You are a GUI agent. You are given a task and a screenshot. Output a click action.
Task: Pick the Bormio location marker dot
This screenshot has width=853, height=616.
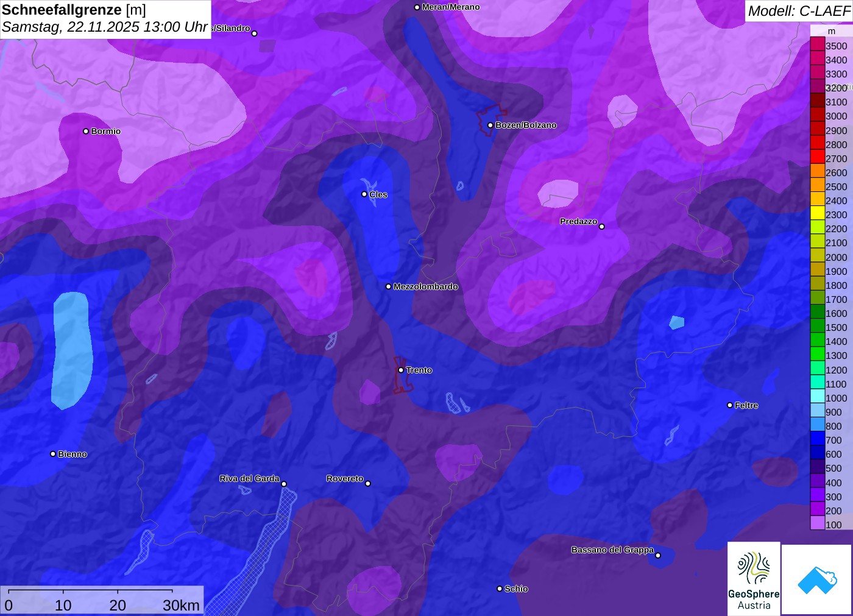tap(86, 131)
